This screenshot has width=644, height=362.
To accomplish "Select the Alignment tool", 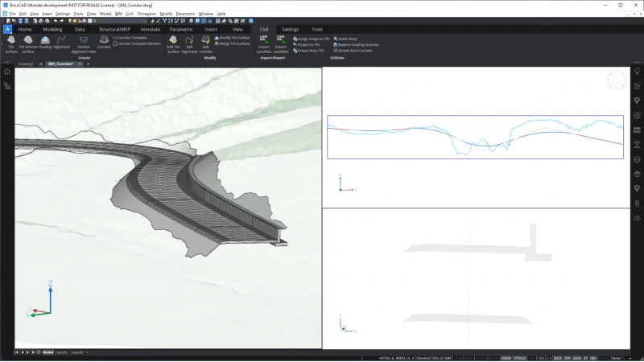I will coord(61,43).
